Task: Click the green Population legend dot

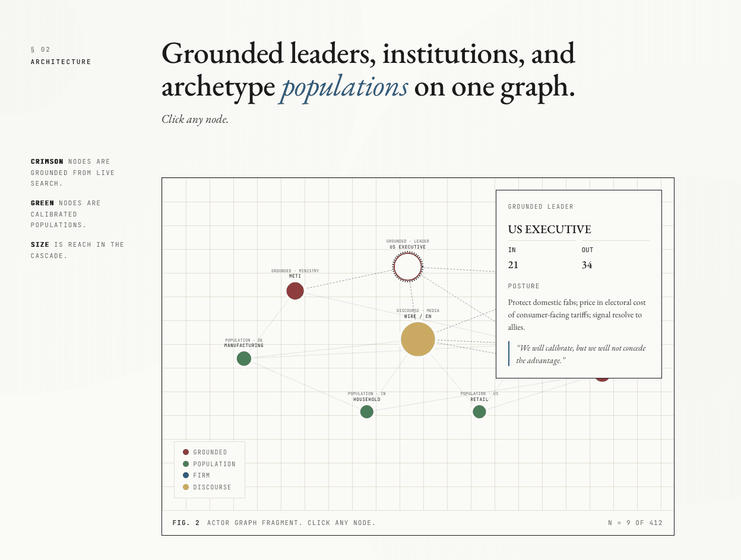Action: [186, 464]
